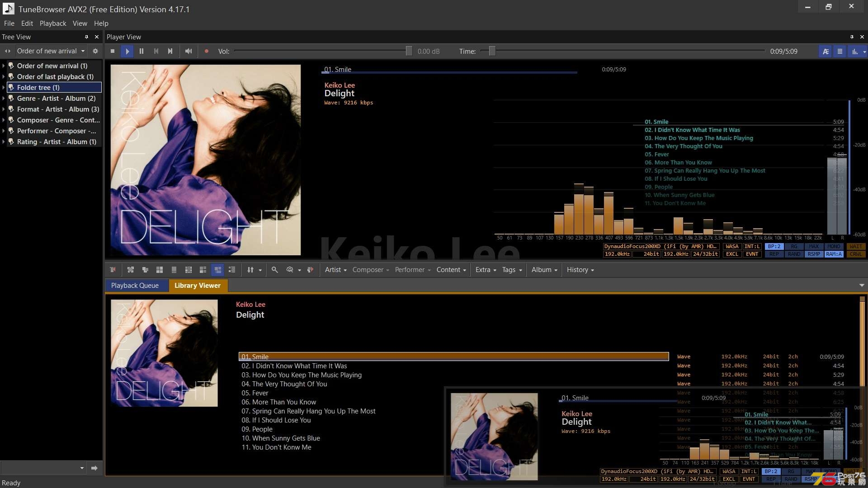Switch to Playback Queue tab
Image resolution: width=868 pixels, height=488 pixels.
coord(134,286)
